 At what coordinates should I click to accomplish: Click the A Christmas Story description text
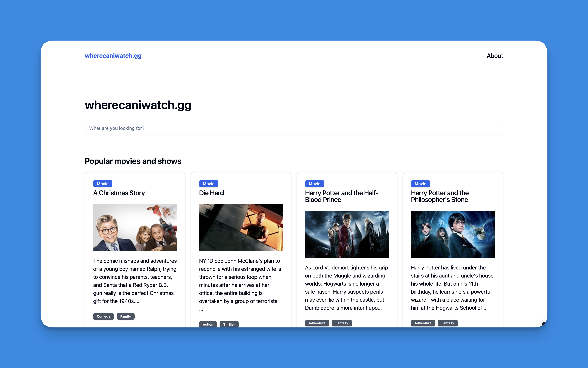pos(135,281)
